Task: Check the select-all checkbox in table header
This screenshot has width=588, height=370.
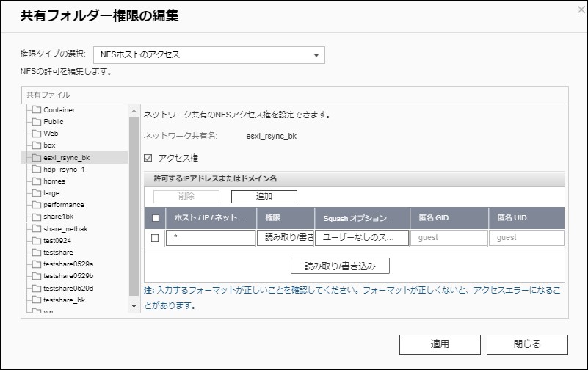Action: point(155,218)
